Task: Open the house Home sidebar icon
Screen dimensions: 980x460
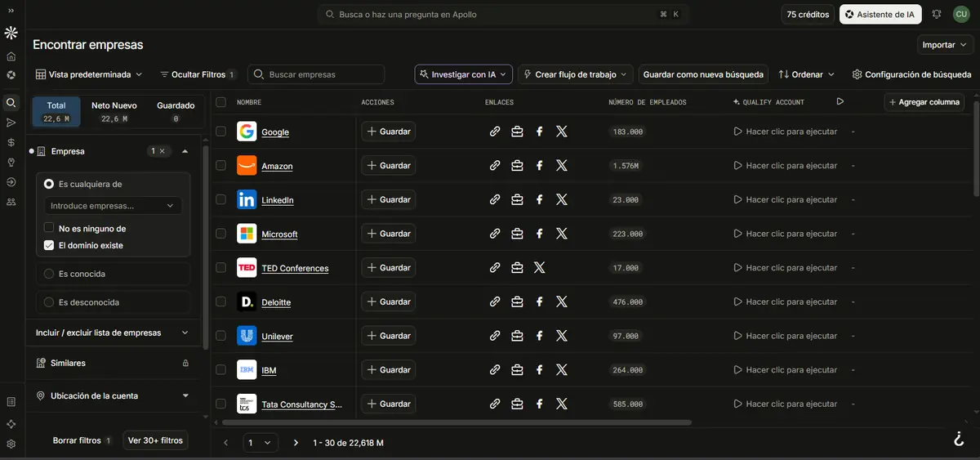Action: (x=11, y=56)
